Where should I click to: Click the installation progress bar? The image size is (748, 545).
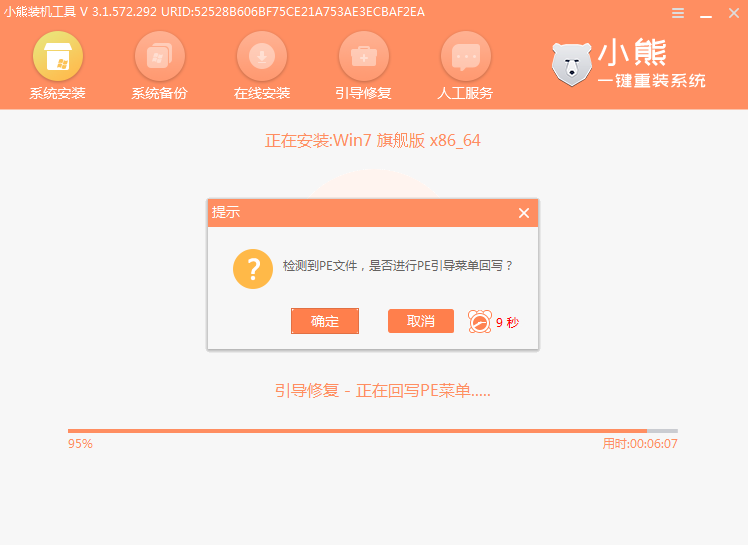click(x=372, y=431)
